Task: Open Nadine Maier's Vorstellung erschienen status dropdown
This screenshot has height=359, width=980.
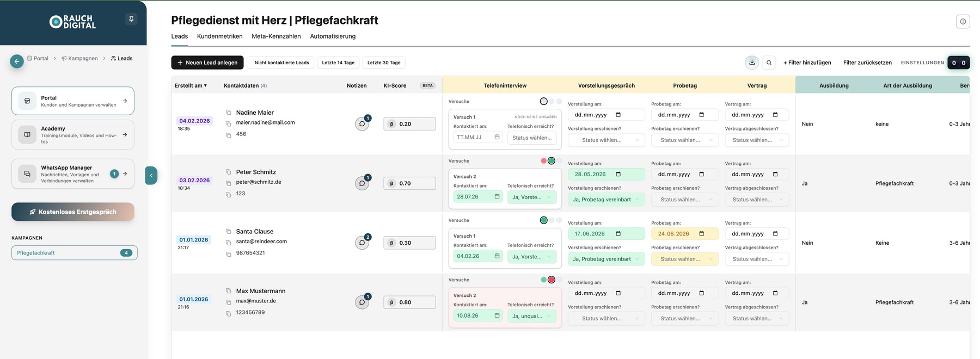Action: pos(607,140)
